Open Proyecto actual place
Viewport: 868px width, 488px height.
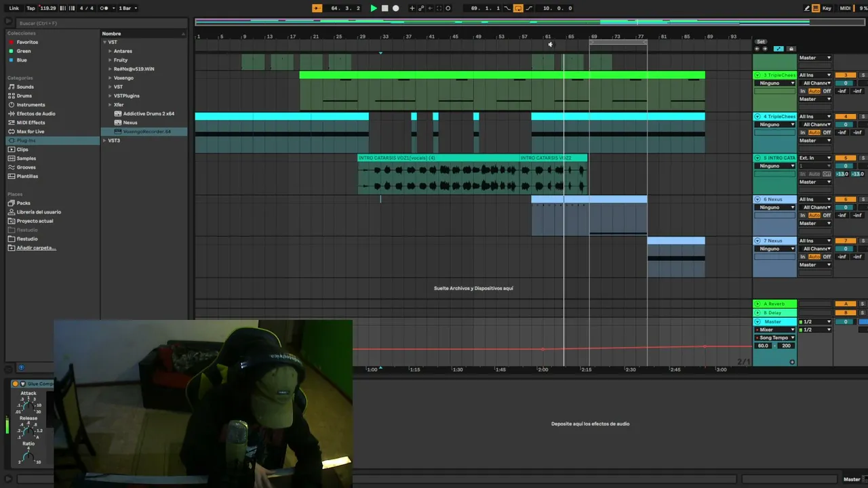(x=35, y=221)
